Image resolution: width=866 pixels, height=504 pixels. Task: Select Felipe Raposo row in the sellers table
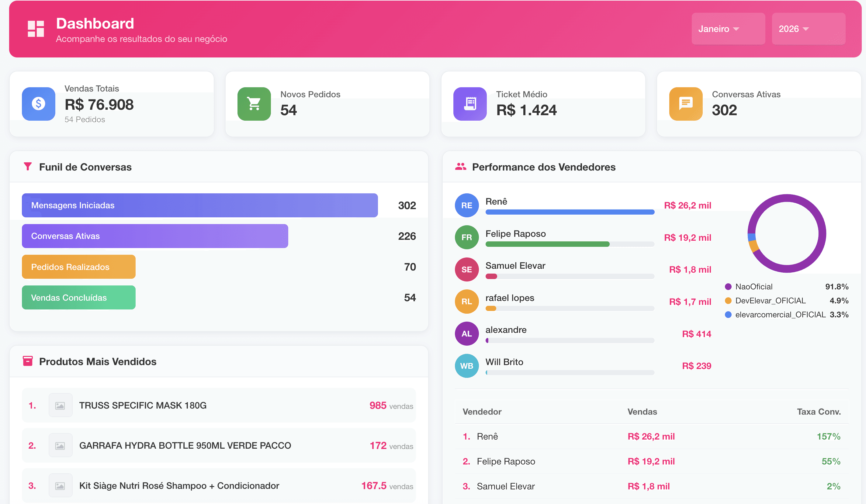point(506,461)
